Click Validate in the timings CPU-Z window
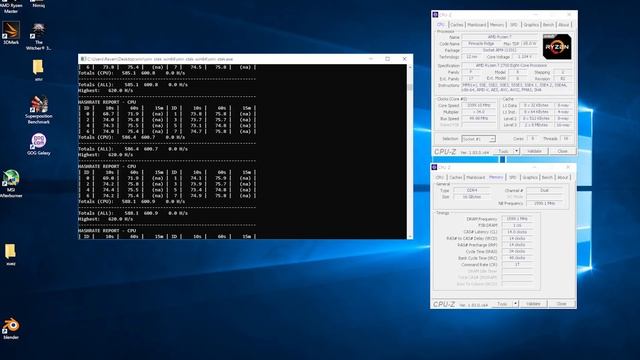 (533, 304)
